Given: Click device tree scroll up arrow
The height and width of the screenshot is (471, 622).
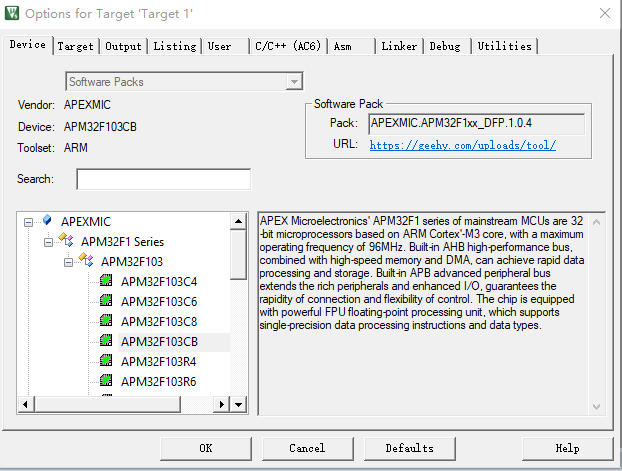Looking at the screenshot, I should click(238, 221).
